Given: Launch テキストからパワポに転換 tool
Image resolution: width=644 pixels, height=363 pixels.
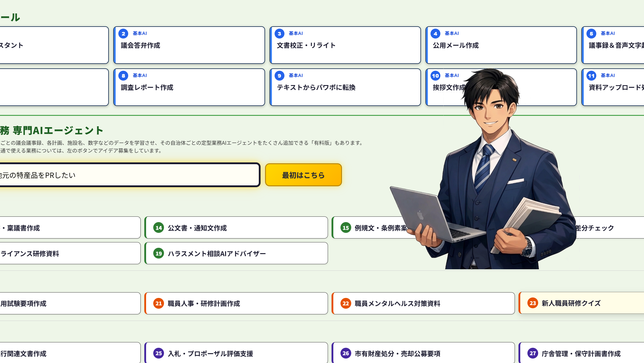Looking at the screenshot, I should (x=345, y=87).
